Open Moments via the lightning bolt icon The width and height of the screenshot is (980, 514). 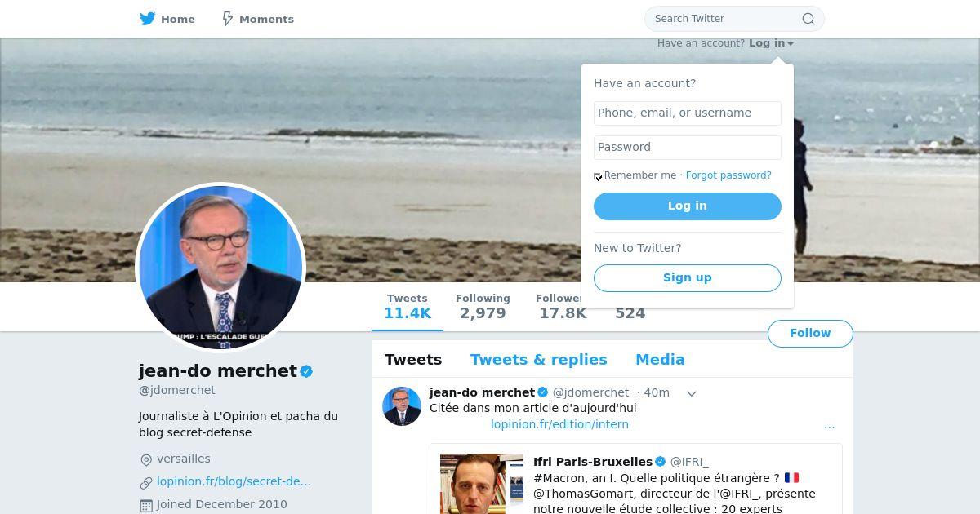pyautogui.click(x=228, y=19)
